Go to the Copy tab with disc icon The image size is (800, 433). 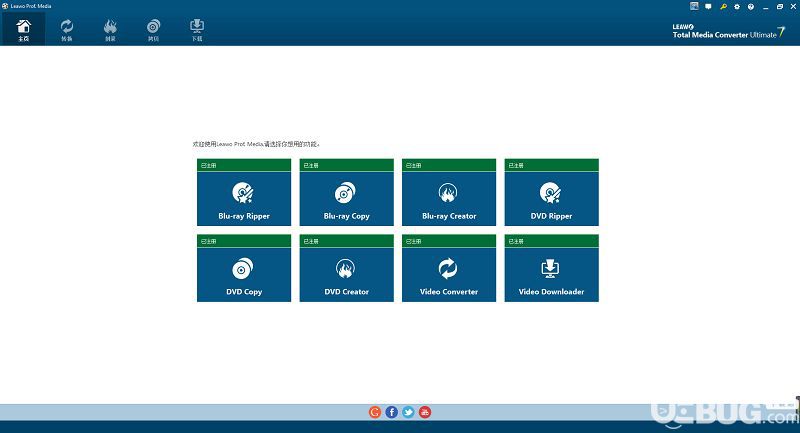154,30
